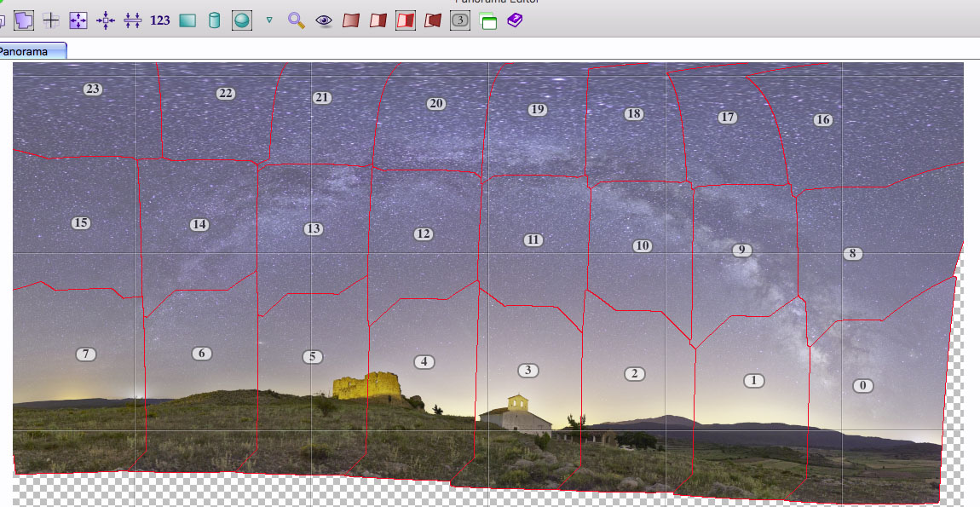Open the Numerical transform '123' tool
The width and height of the screenshot is (980, 507).
click(x=160, y=20)
